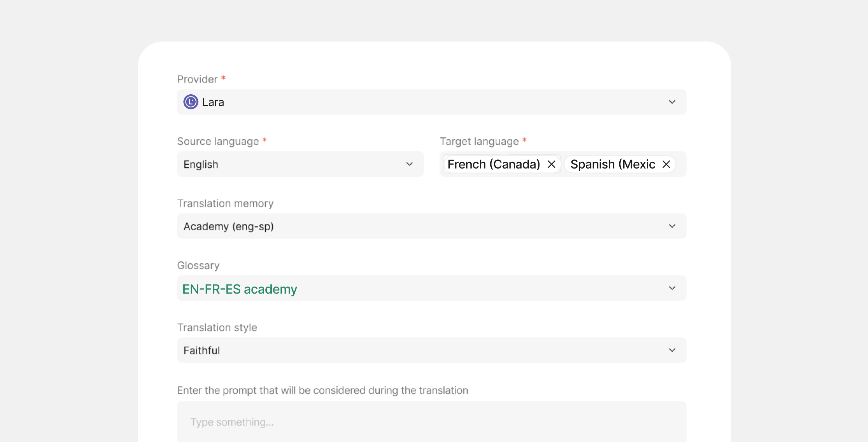Viewport: 868px width, 442px height.
Task: Click the 'English' source language value
Action: 201,164
